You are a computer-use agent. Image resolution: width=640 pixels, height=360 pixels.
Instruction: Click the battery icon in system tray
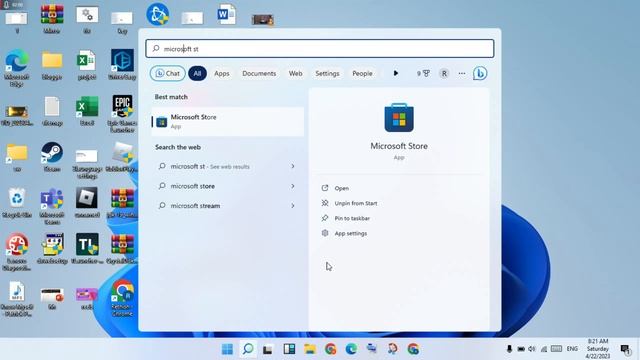click(521, 349)
